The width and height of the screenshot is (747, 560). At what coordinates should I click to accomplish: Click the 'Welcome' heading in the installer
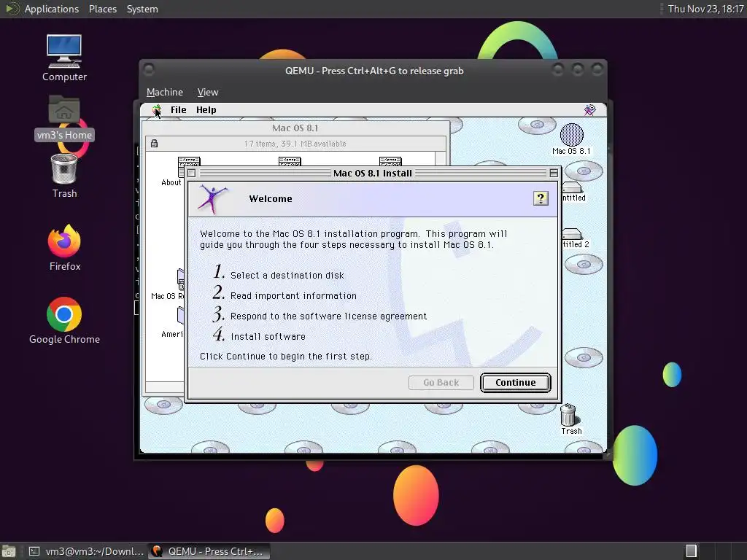271,198
